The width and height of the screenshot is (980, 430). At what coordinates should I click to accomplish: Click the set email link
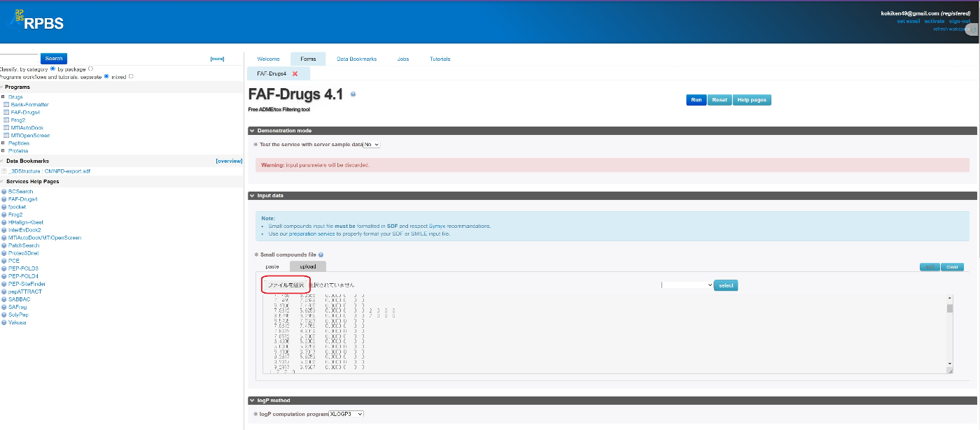[909, 21]
